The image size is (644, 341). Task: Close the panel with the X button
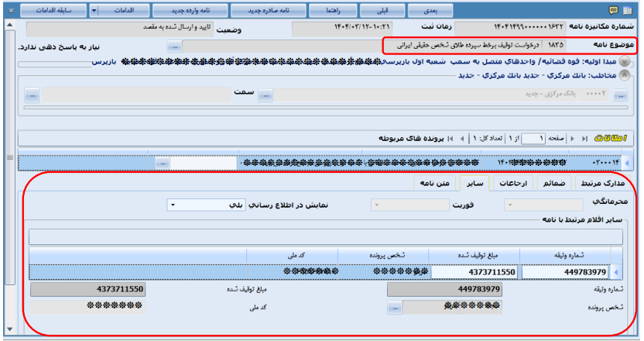11,10
